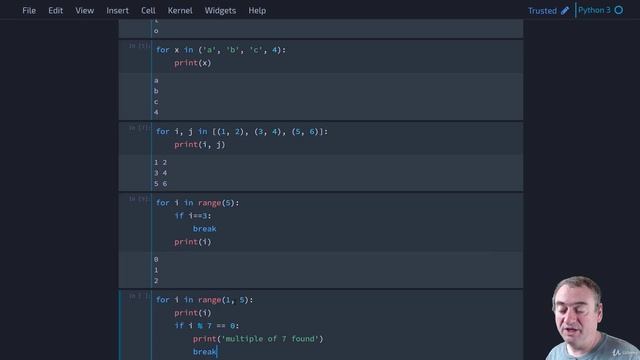The width and height of the screenshot is (640, 360).
Task: Click the input prompt of the i, j loop cell
Action: pyautogui.click(x=139, y=128)
